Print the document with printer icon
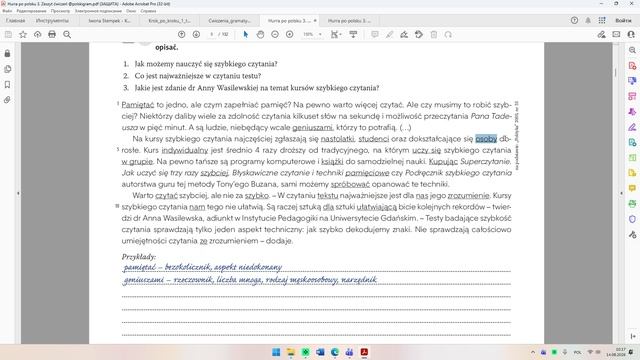 point(52,35)
